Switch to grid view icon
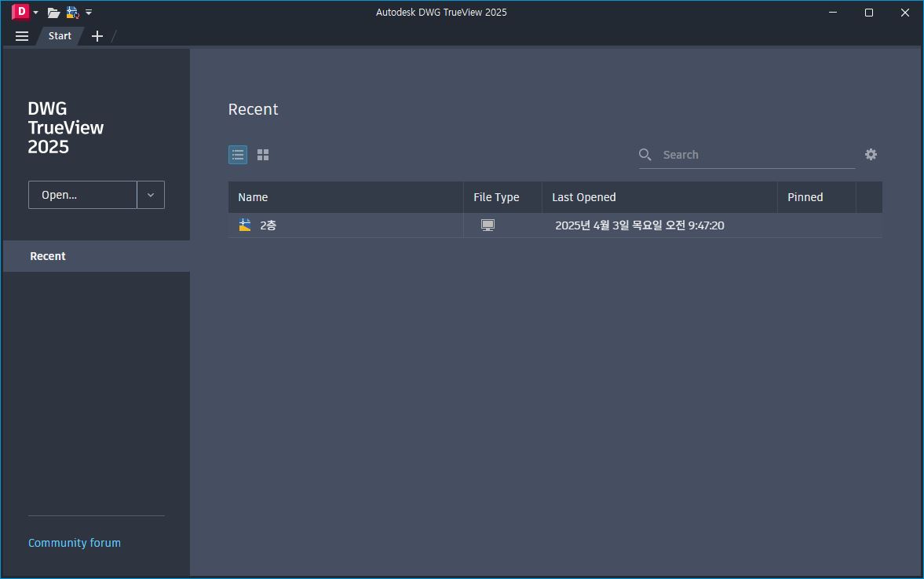 (263, 155)
